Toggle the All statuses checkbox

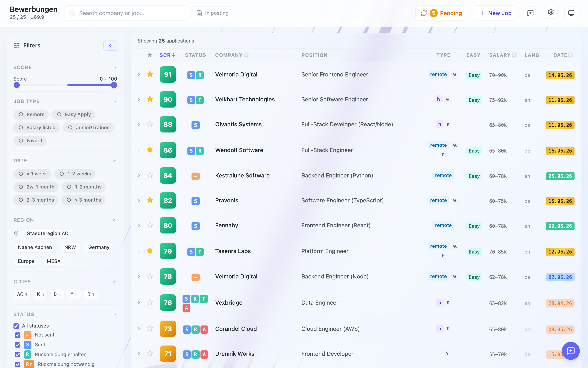(16, 326)
